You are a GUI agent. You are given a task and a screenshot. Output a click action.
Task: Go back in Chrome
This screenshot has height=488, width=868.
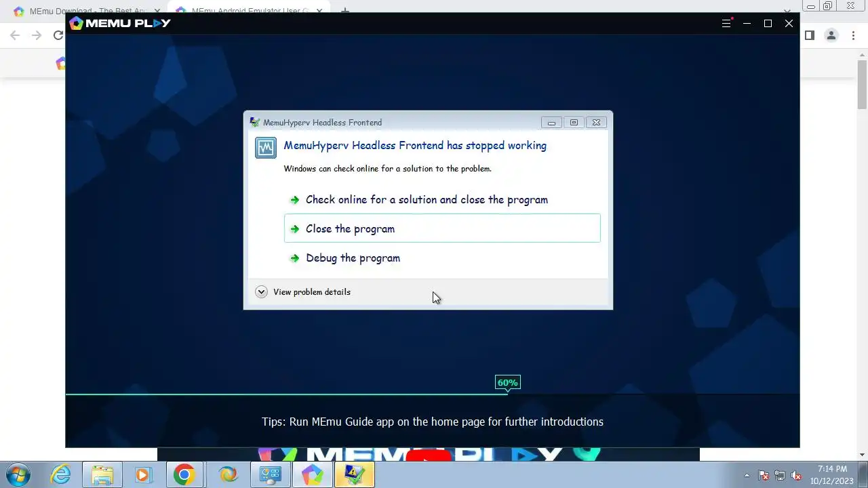(x=15, y=35)
